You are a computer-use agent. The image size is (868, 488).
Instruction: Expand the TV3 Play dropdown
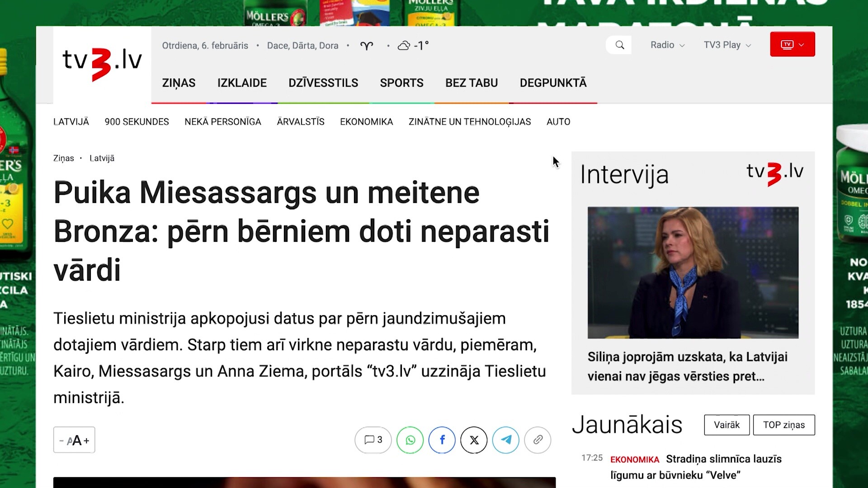pyautogui.click(x=727, y=45)
